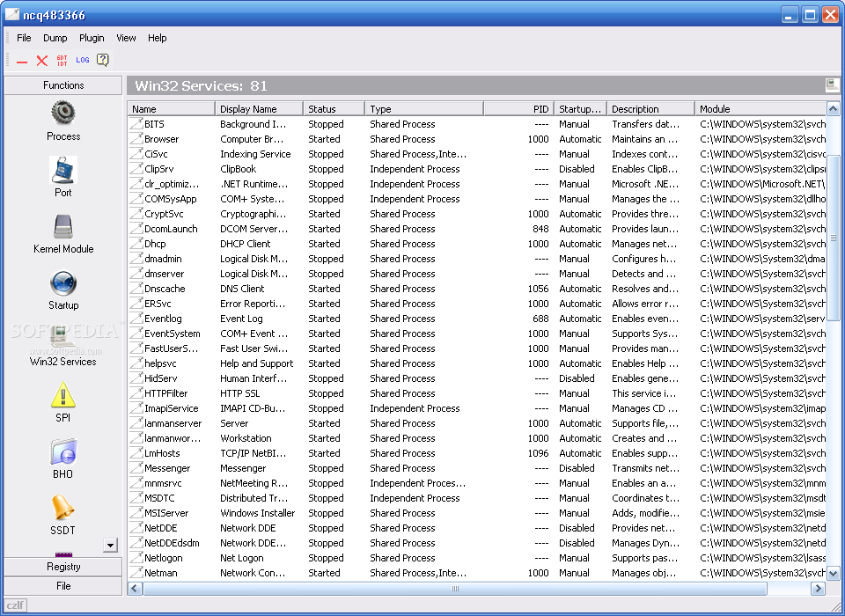
Task: Select the DcomLaunch service row
Action: (477, 229)
